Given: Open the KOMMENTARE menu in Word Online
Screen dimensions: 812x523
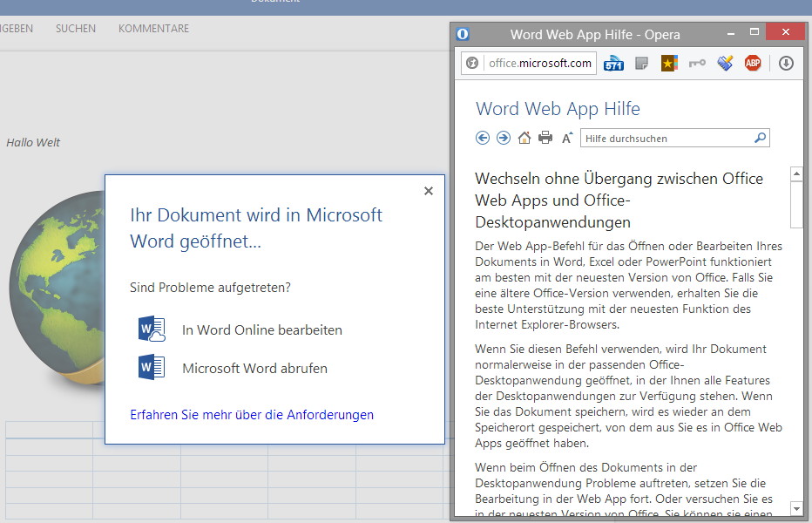Looking at the screenshot, I should point(154,29).
